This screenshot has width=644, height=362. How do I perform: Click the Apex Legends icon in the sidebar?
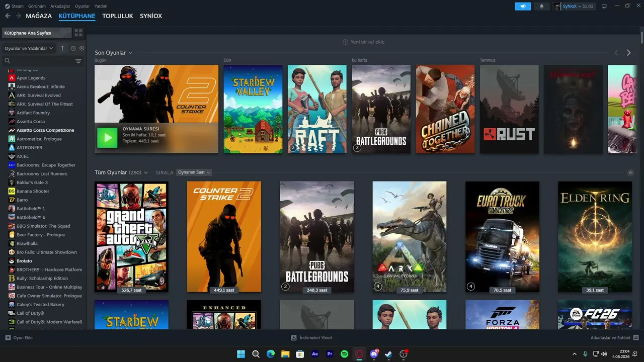[12, 78]
